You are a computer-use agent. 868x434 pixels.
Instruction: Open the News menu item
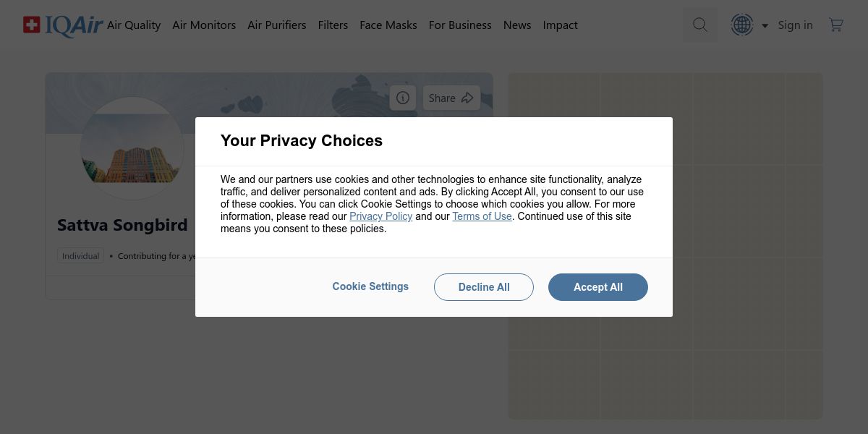coord(517,25)
